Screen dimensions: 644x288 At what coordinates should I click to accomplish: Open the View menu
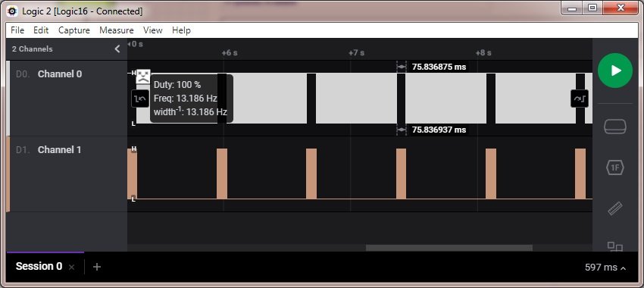point(153,30)
